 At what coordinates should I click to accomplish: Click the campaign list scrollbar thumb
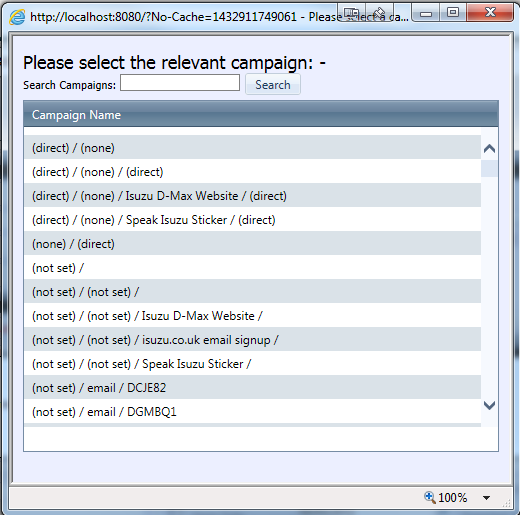pyautogui.click(x=489, y=168)
